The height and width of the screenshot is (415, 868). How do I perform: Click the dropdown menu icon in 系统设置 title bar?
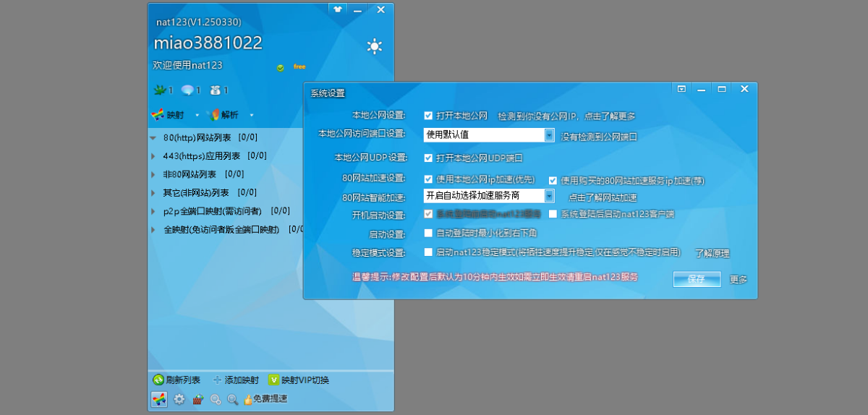tap(681, 89)
